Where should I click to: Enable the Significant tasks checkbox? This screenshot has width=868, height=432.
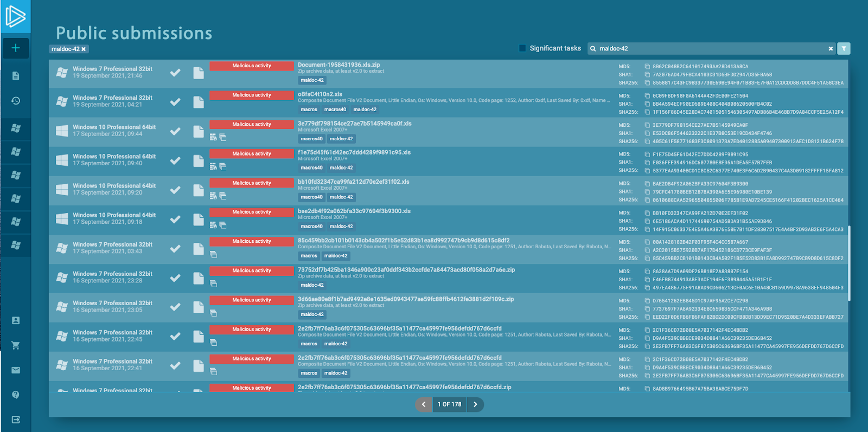[522, 48]
